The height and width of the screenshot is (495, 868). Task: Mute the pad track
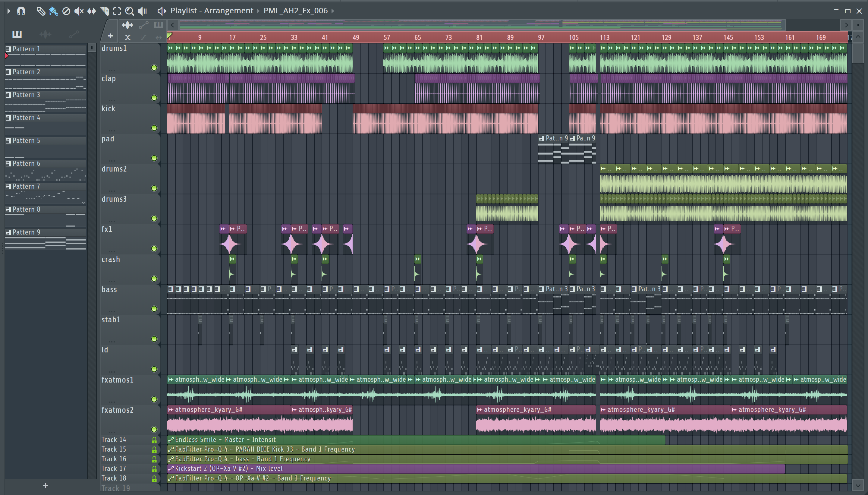click(x=154, y=158)
